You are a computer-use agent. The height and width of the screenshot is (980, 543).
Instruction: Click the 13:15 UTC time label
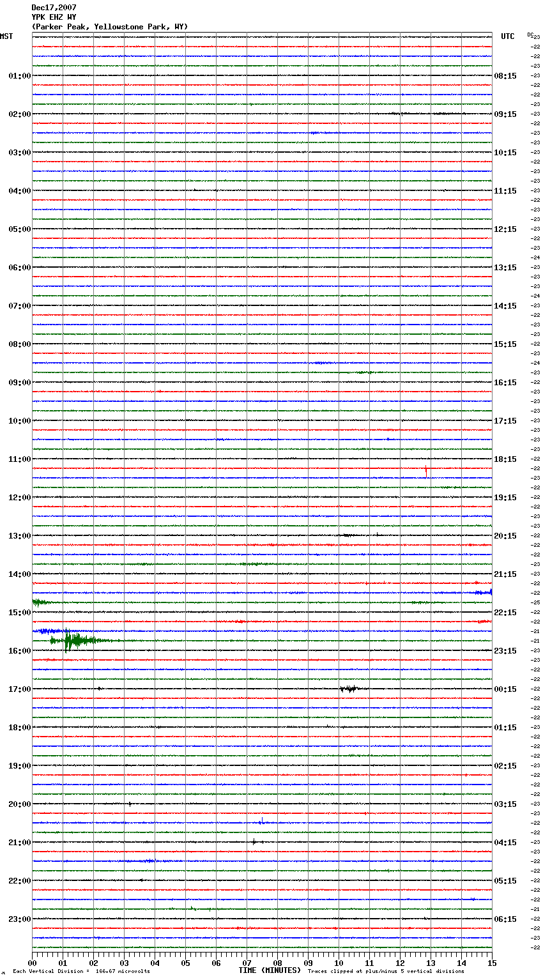click(x=505, y=268)
